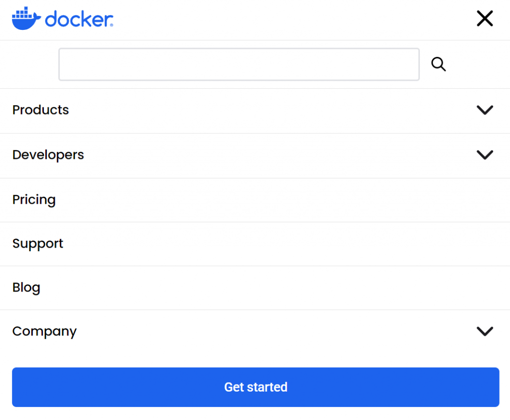Return home via the Docker logo

pyautogui.click(x=62, y=19)
